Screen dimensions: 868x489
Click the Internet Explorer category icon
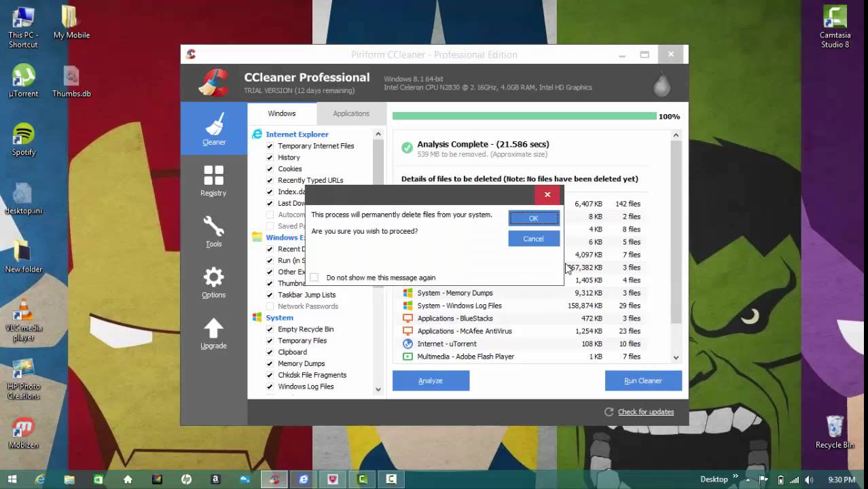257,134
